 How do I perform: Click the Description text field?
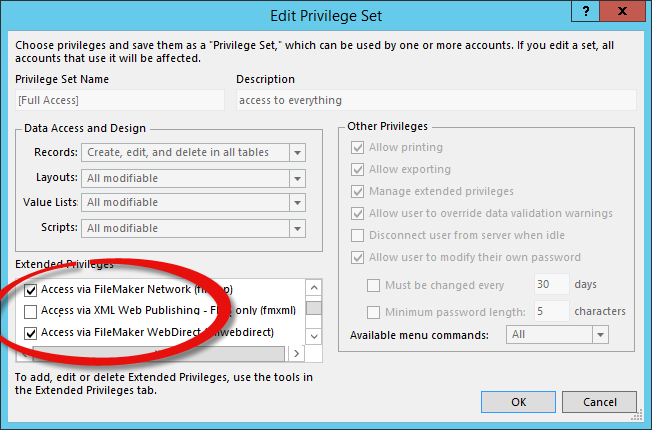(x=436, y=100)
